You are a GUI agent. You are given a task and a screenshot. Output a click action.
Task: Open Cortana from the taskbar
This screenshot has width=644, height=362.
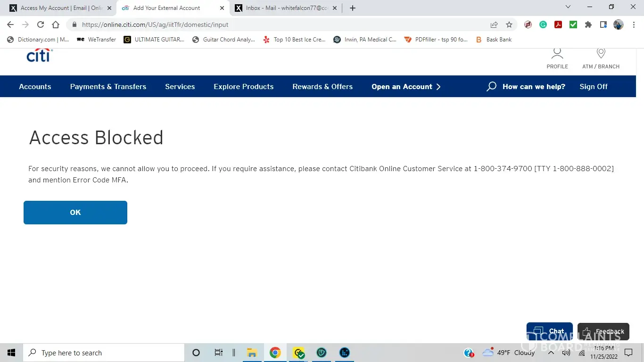coord(196,353)
